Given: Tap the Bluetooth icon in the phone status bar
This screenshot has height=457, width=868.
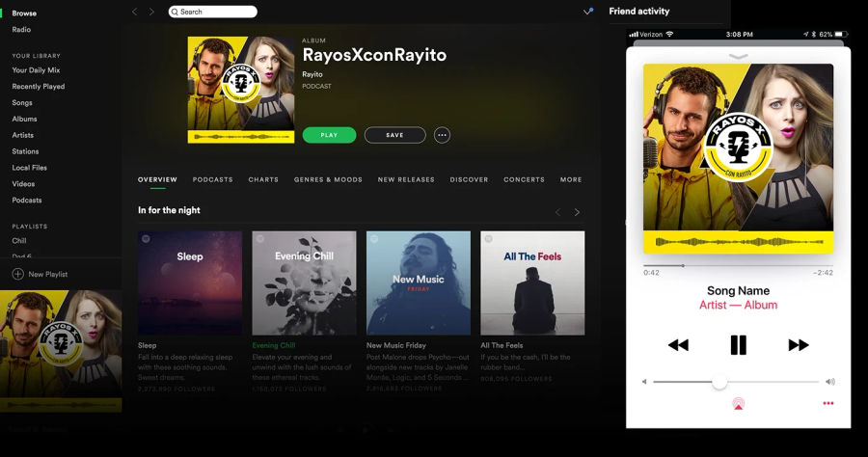Looking at the screenshot, I should click(x=814, y=35).
